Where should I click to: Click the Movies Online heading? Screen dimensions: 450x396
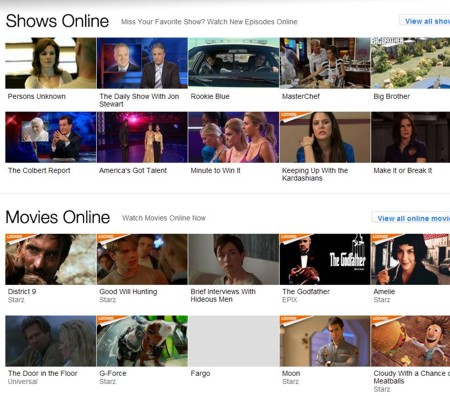coord(58,217)
